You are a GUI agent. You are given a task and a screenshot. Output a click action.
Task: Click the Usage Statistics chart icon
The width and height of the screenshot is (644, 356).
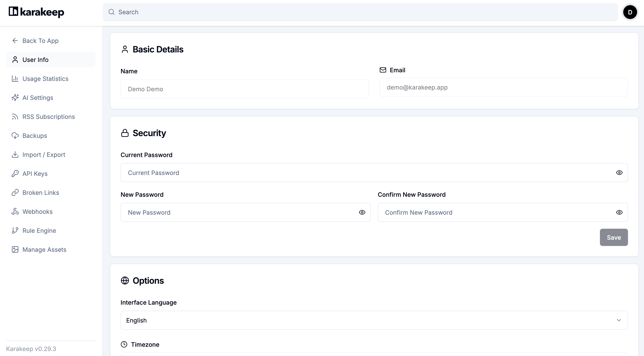[x=15, y=79]
